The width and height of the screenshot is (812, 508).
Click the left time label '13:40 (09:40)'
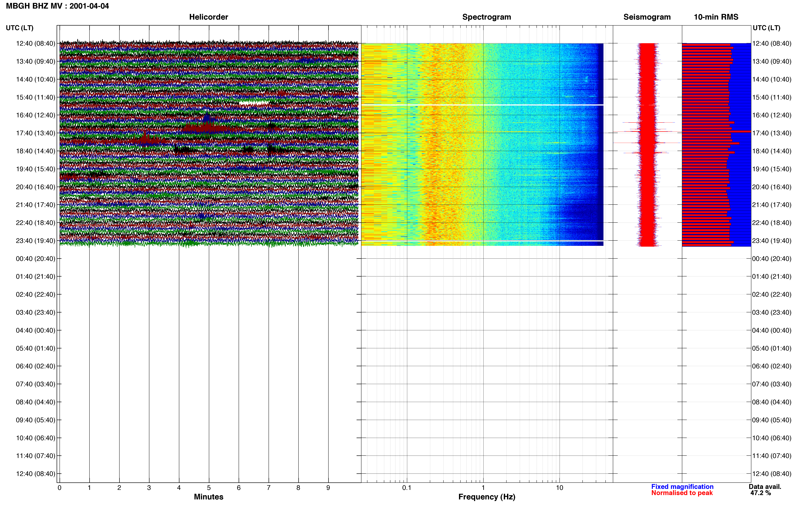click(x=36, y=61)
